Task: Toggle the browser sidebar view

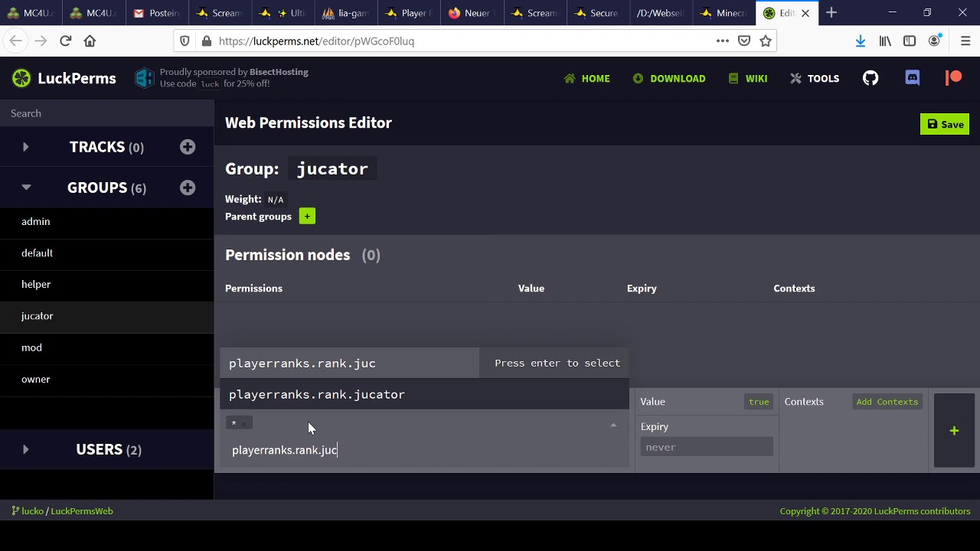Action: [x=910, y=41]
